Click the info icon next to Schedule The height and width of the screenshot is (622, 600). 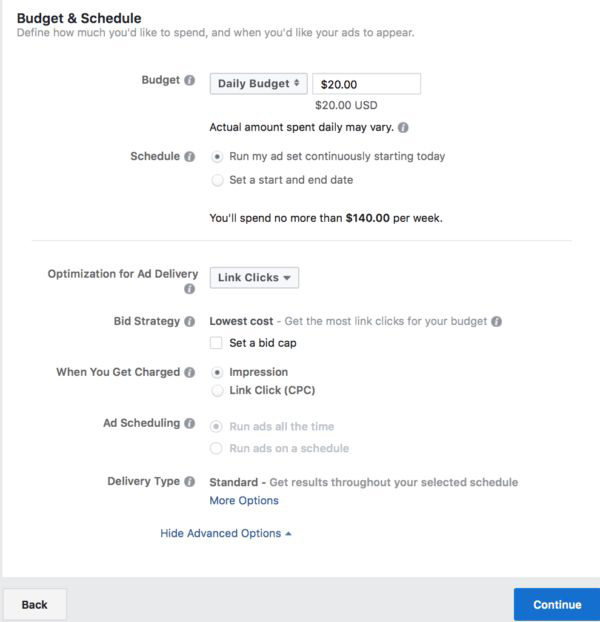click(190, 157)
